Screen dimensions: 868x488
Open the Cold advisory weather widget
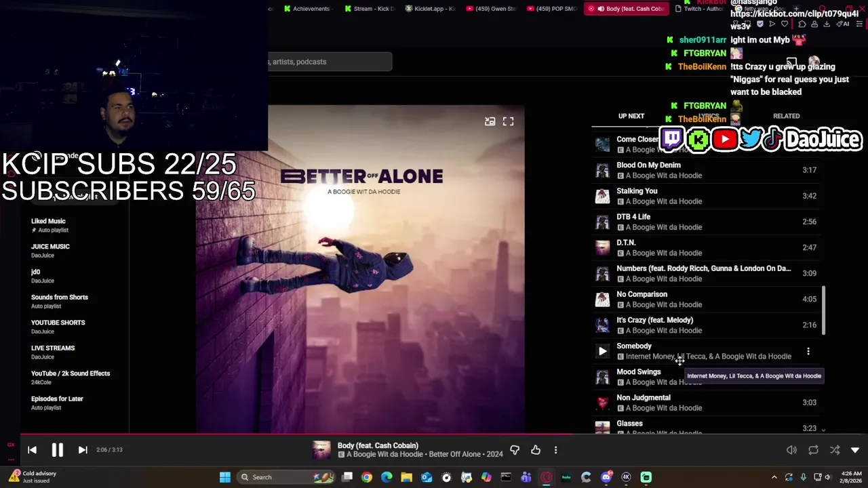pyautogui.click(x=32, y=477)
